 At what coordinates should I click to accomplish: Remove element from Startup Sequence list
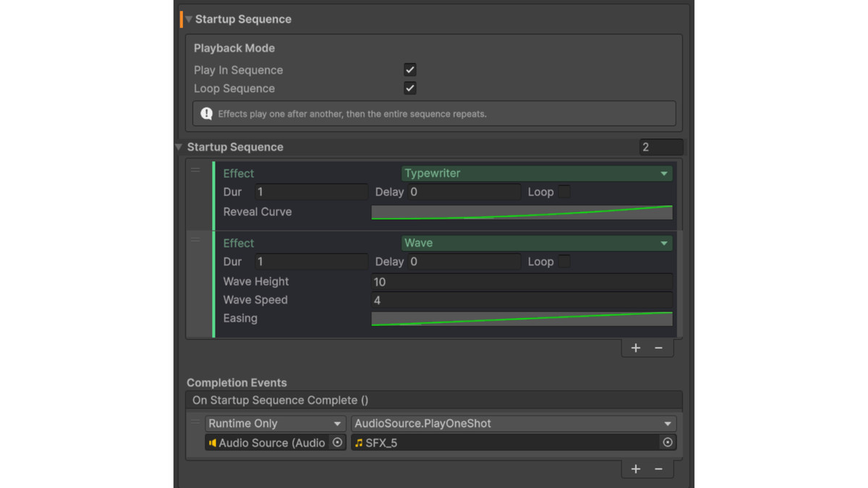658,348
